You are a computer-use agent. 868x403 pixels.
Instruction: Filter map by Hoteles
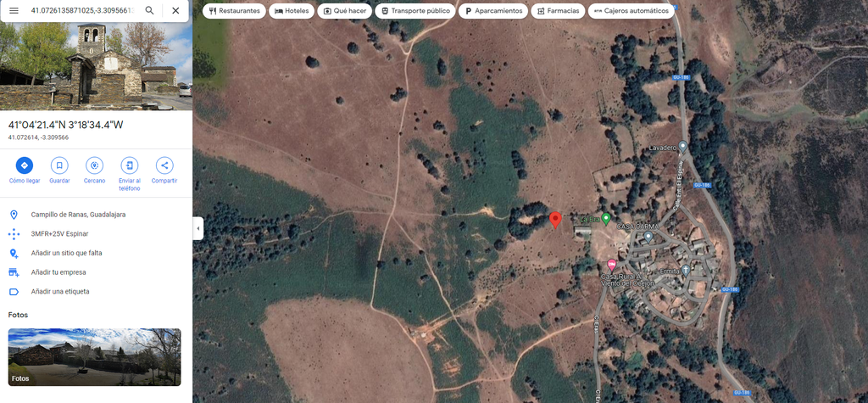pos(292,10)
